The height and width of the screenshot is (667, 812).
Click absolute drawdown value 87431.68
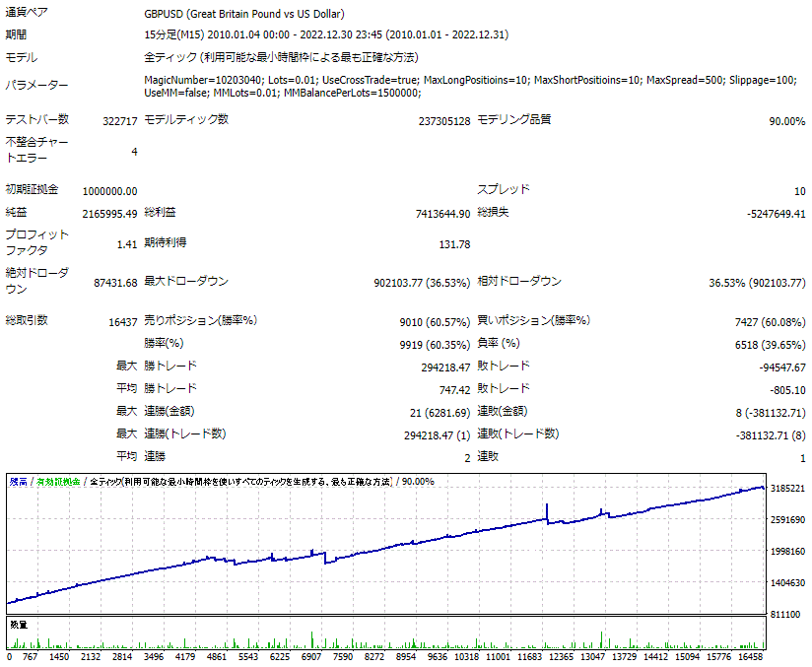(115, 283)
